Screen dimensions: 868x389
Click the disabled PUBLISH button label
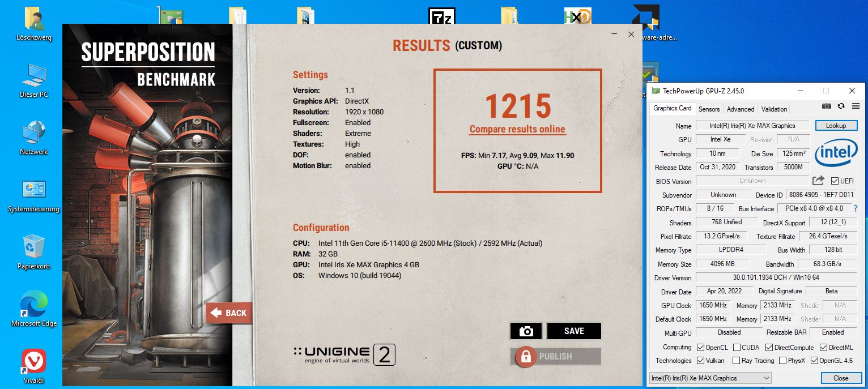pos(555,357)
